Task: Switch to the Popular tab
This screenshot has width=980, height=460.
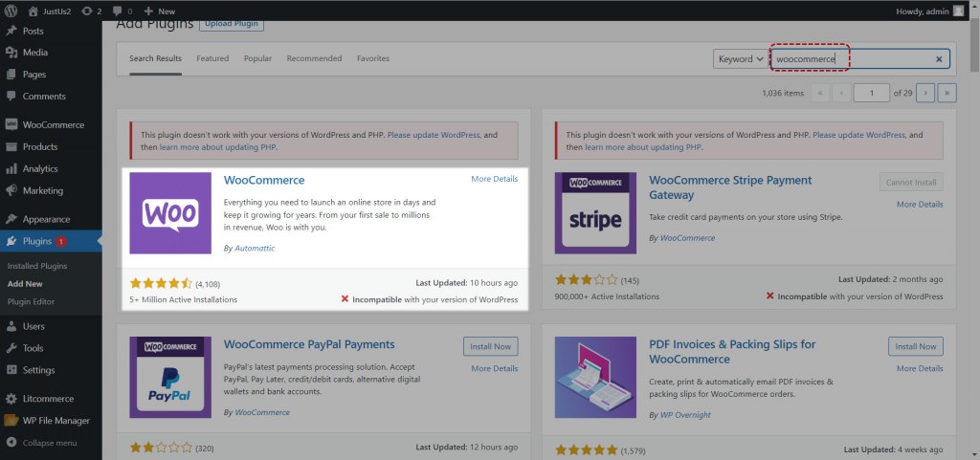Action: 258,58
